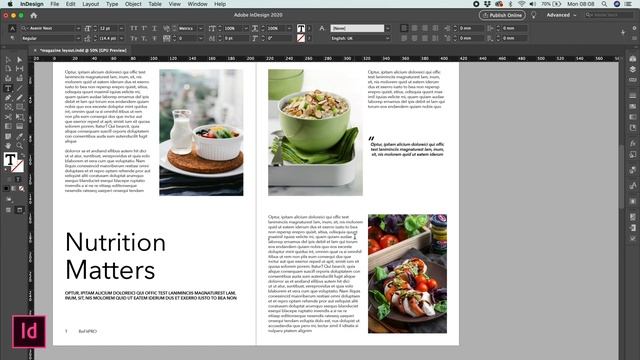Select the Rectangle Frame tool

coord(8,107)
